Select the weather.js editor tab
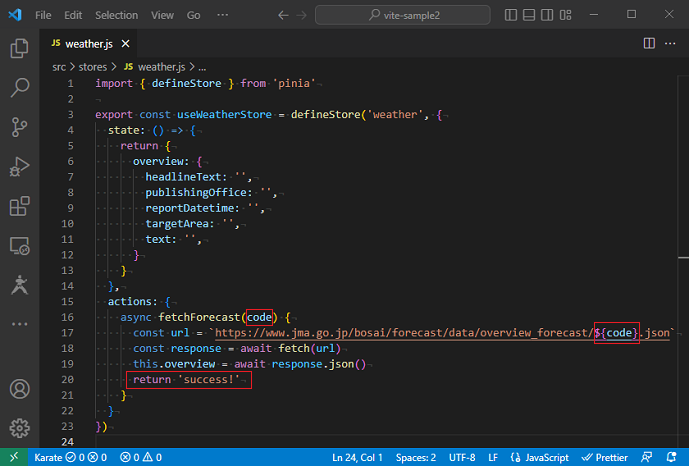The width and height of the screenshot is (689, 466). [x=89, y=43]
